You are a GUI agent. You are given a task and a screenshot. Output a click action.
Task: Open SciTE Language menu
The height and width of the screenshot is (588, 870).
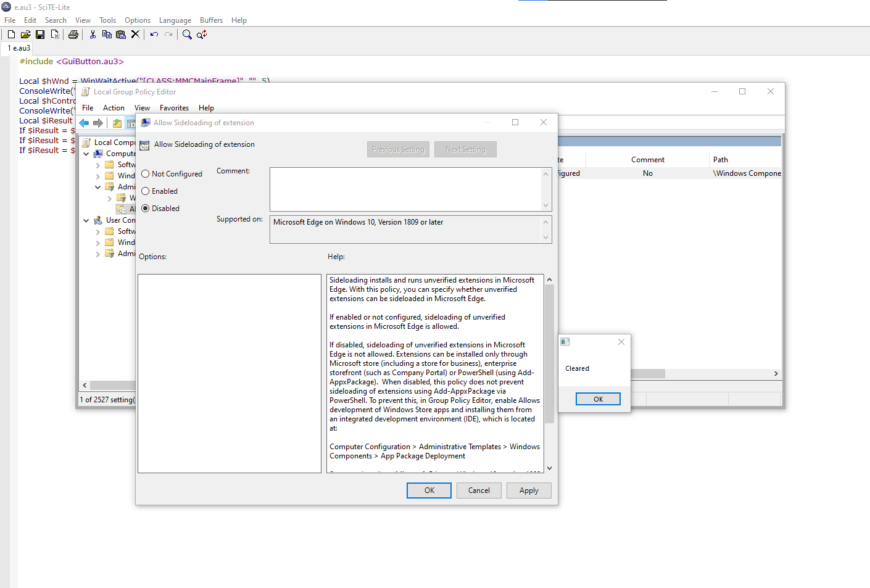tap(175, 20)
